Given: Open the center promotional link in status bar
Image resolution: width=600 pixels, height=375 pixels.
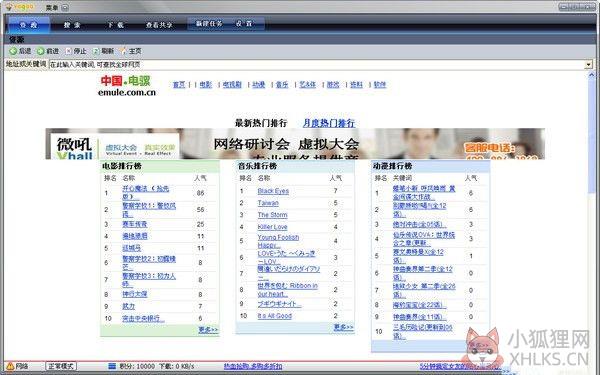Looking at the screenshot, I should (253, 366).
